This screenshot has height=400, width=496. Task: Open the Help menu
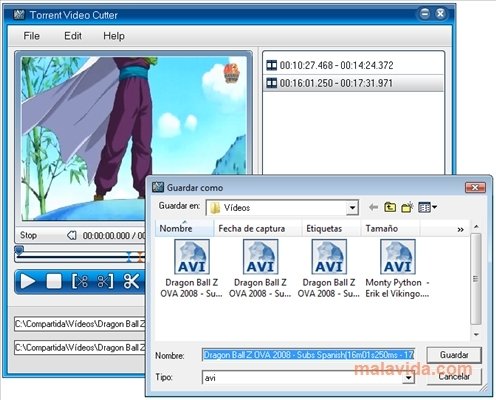click(x=114, y=36)
